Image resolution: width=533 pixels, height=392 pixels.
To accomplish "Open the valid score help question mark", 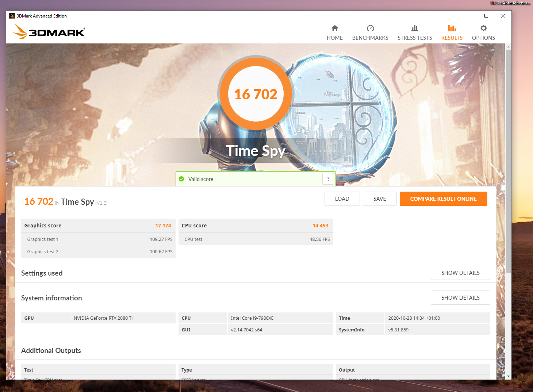I will [x=328, y=179].
